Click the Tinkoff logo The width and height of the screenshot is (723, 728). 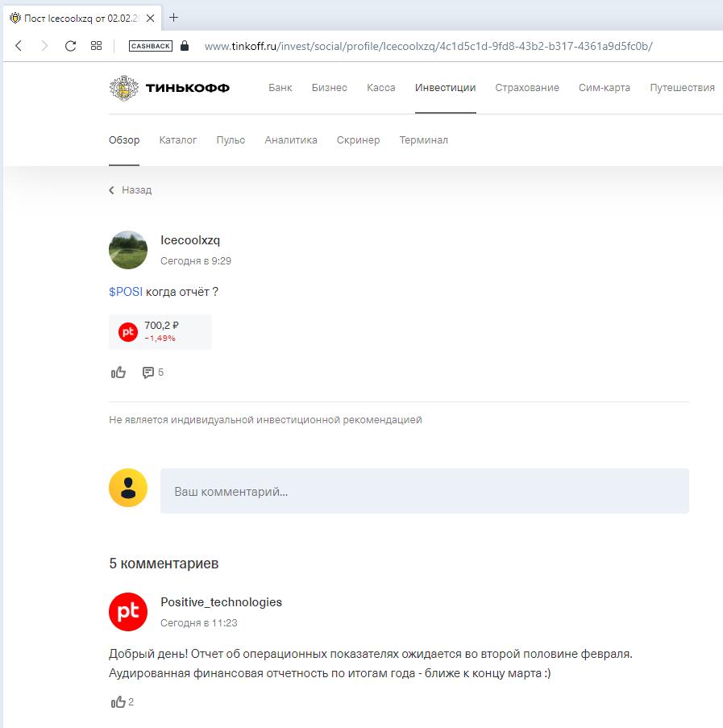(x=169, y=88)
